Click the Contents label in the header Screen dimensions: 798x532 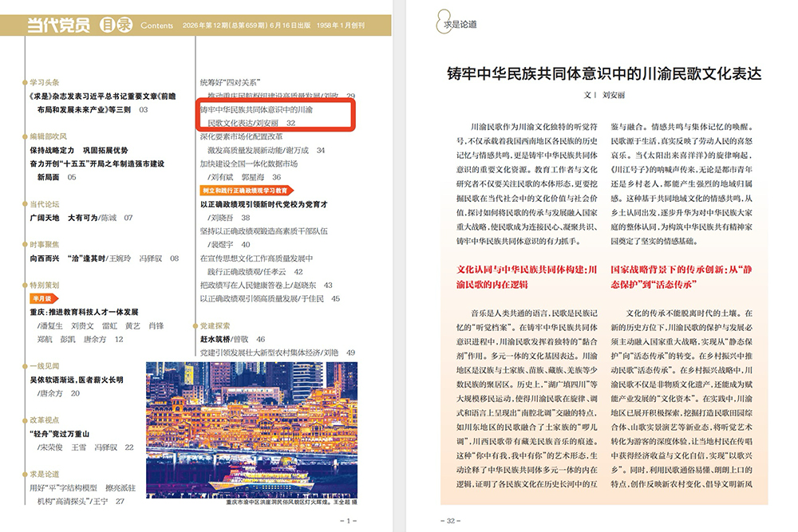point(156,26)
